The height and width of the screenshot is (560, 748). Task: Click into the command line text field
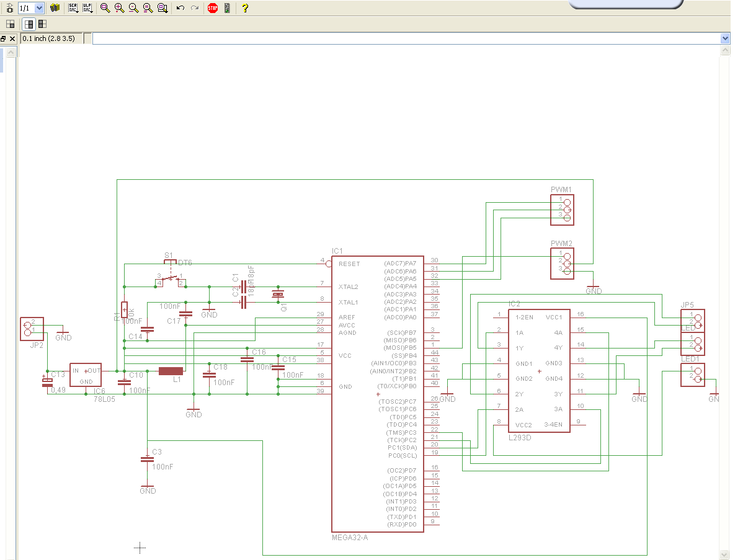[403, 38]
